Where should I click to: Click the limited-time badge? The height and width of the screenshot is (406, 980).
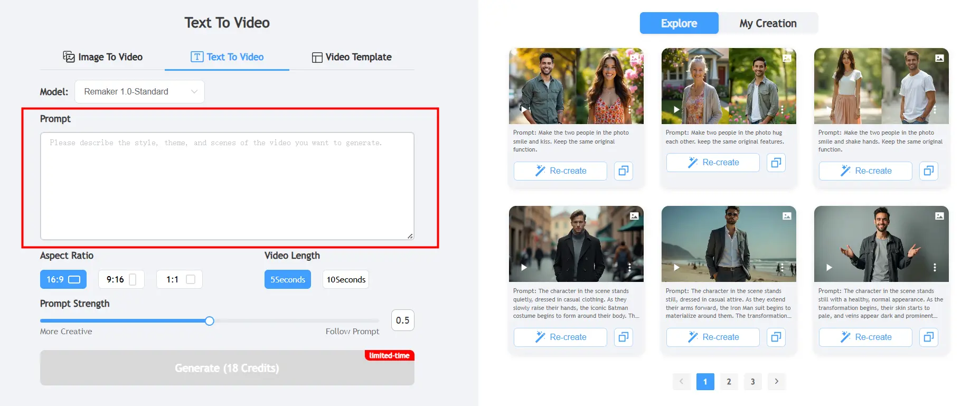pos(390,355)
